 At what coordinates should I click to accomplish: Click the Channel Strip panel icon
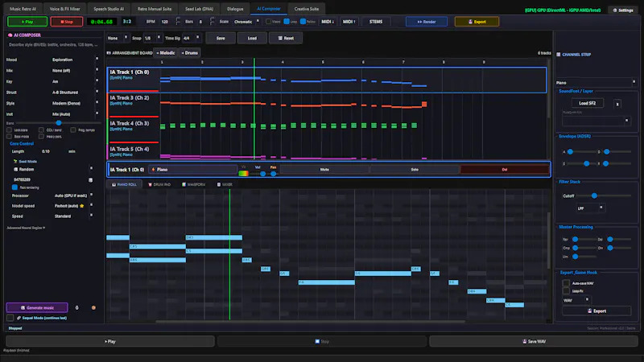(559, 54)
